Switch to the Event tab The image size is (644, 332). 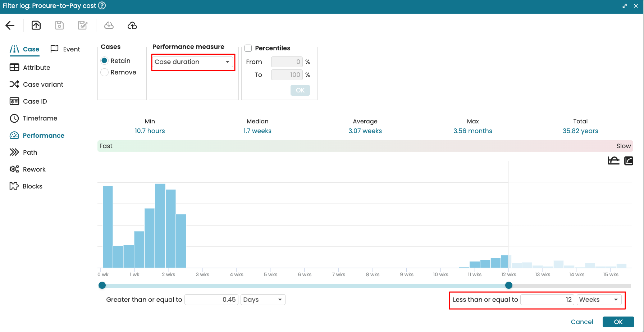click(65, 49)
